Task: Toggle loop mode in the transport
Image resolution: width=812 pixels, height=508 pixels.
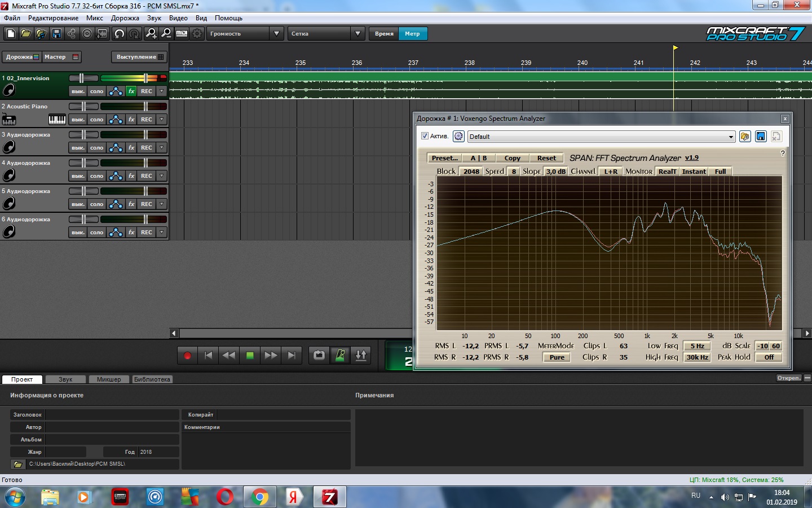Action: point(319,355)
